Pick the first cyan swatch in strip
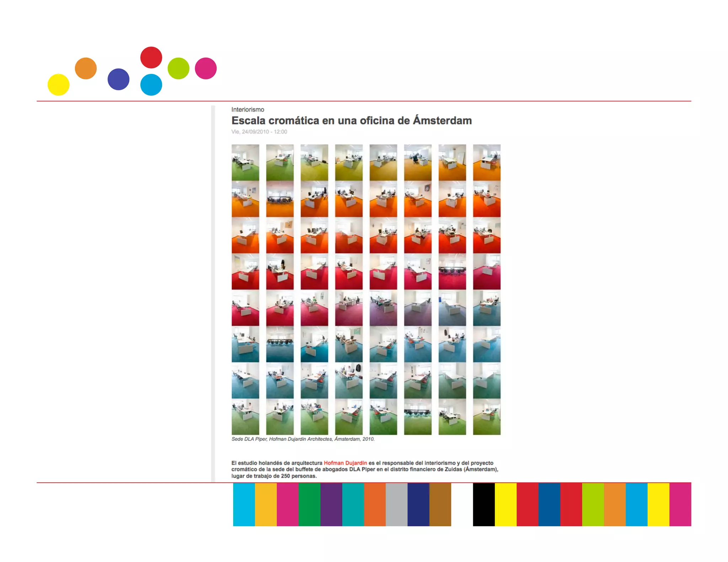 pos(244,504)
